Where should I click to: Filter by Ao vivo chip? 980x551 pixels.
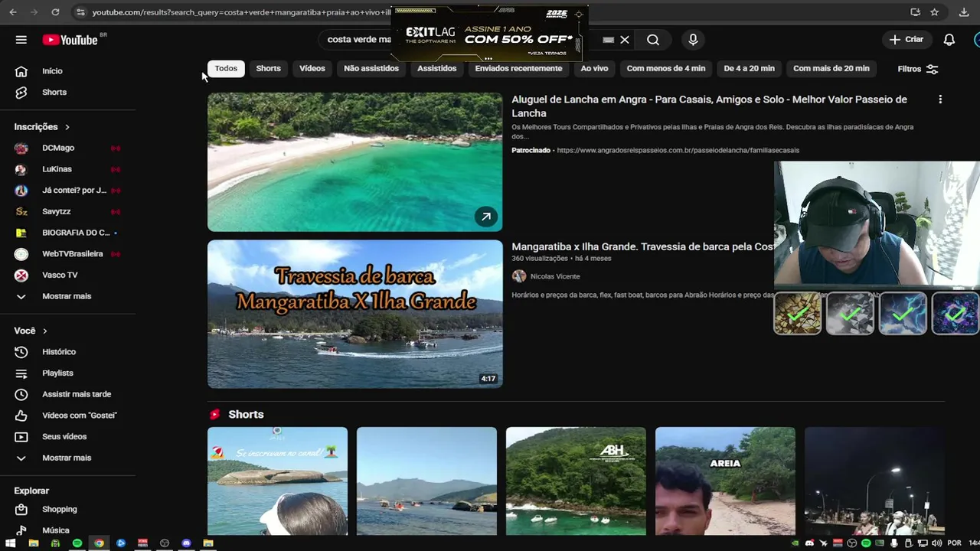(x=594, y=68)
